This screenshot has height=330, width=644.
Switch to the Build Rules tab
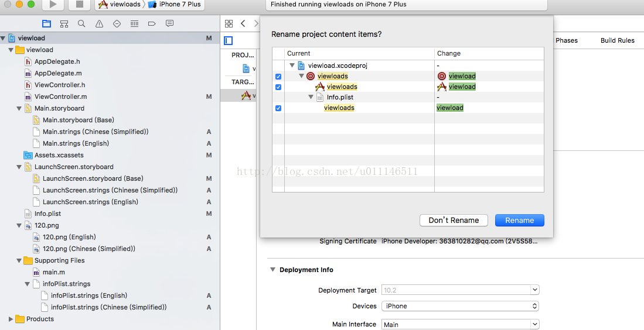(617, 40)
